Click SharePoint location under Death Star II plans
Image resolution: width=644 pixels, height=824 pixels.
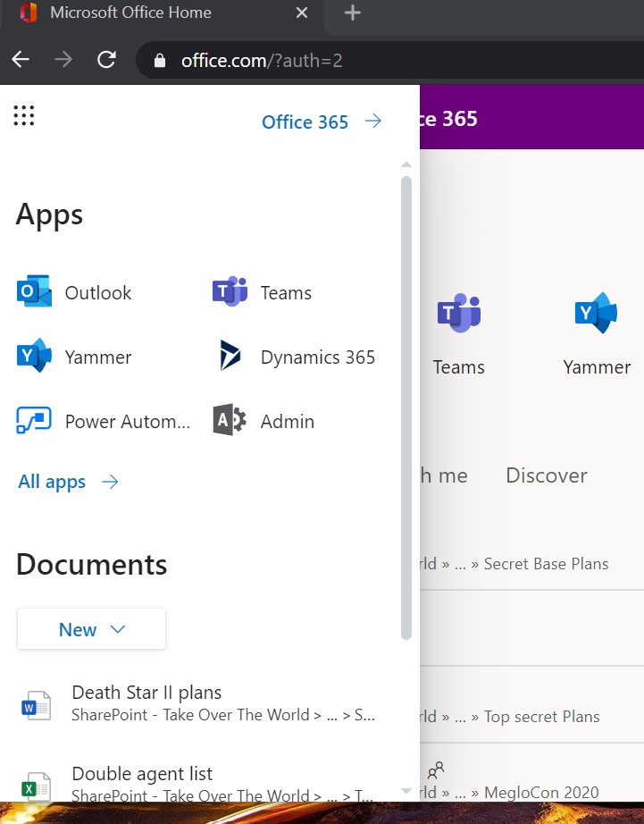coord(223,715)
